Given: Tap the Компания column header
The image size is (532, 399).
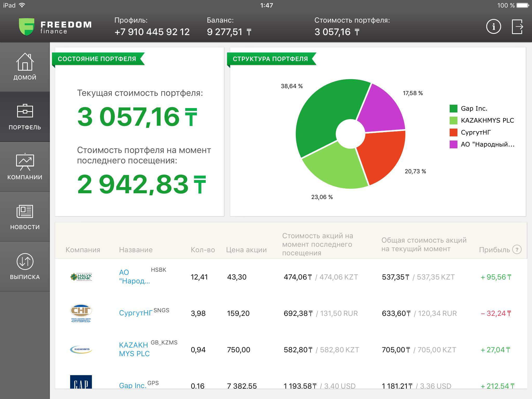Looking at the screenshot, I should tap(83, 250).
